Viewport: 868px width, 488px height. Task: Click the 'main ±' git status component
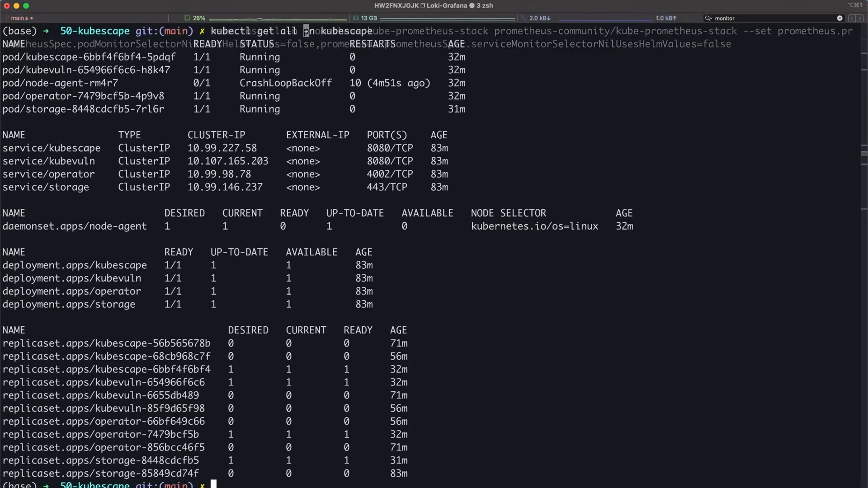20,18
